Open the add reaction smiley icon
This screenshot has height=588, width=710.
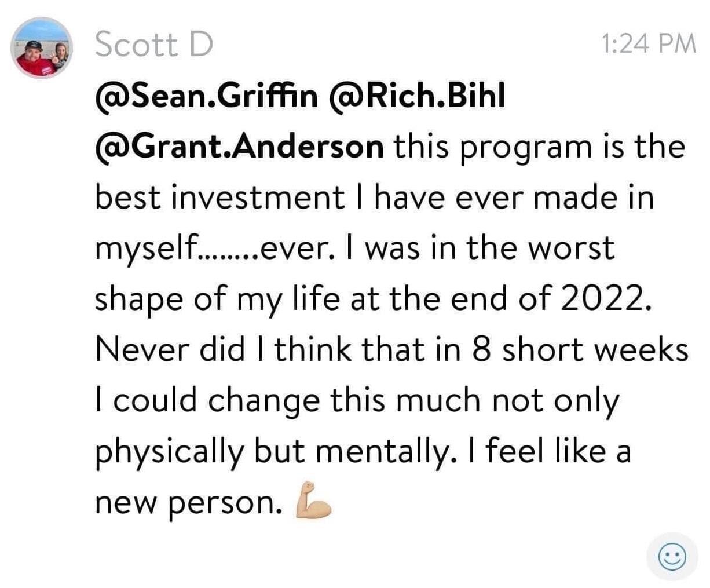click(x=672, y=557)
